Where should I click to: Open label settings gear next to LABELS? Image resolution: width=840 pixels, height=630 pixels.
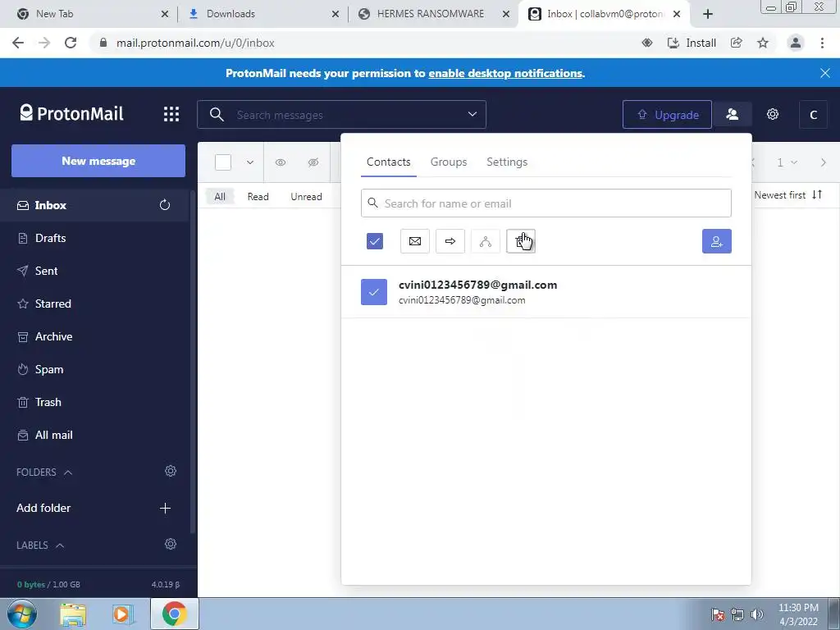[x=171, y=544]
